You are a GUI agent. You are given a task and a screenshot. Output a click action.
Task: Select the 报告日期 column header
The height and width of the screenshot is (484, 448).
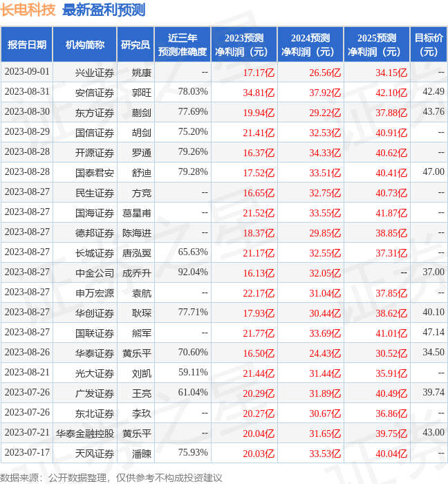point(27,45)
